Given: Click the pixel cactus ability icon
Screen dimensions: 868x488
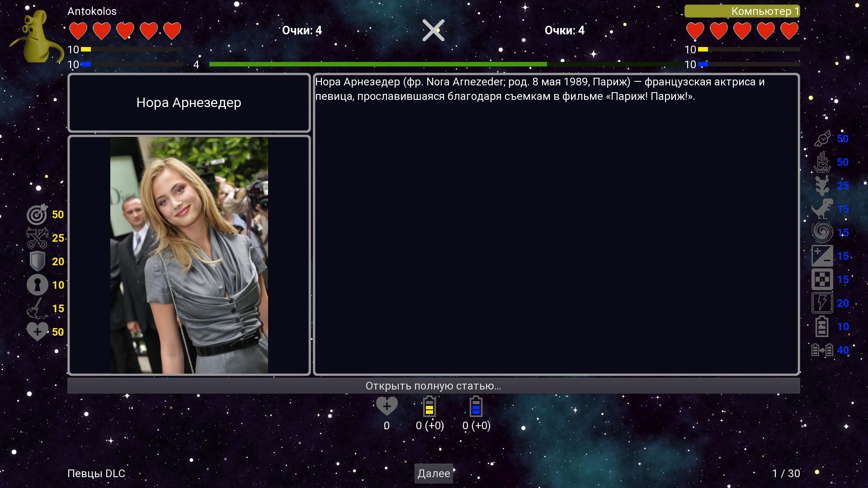Looking at the screenshot, I should pos(822,186).
